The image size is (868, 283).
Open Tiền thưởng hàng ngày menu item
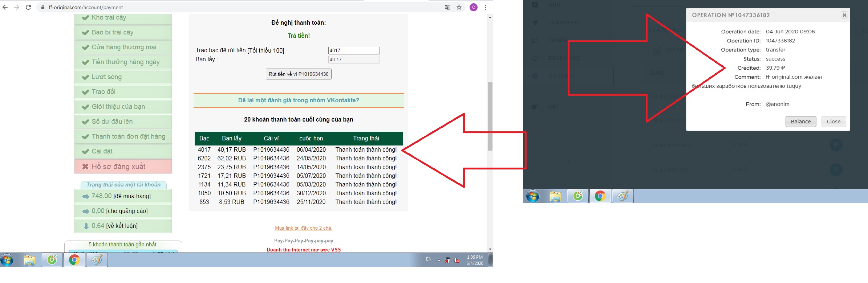123,62
